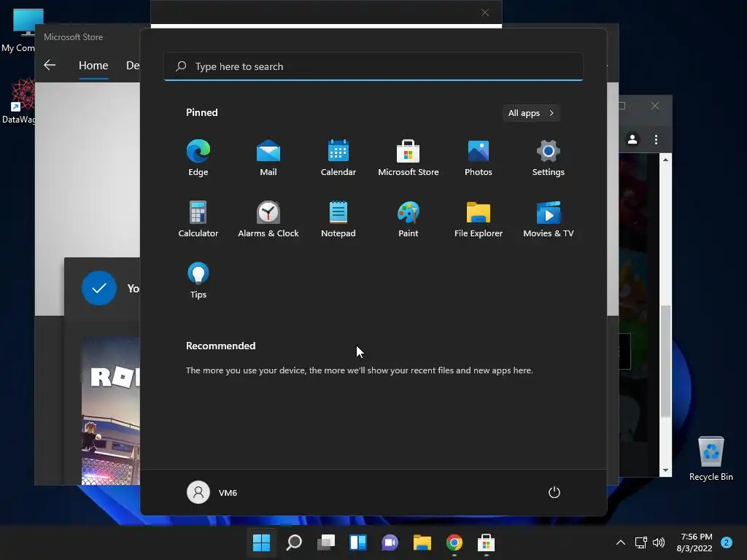747x560 pixels.
Task: Close the dark dialog above Start menu
Action: (485, 12)
